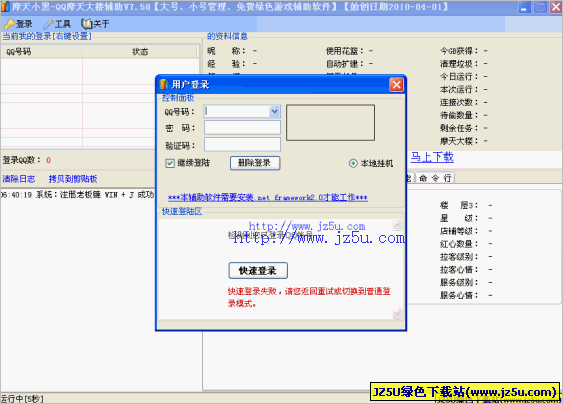
Task: Click the 清理垃圾 info label
Action: pyautogui.click(x=459, y=64)
